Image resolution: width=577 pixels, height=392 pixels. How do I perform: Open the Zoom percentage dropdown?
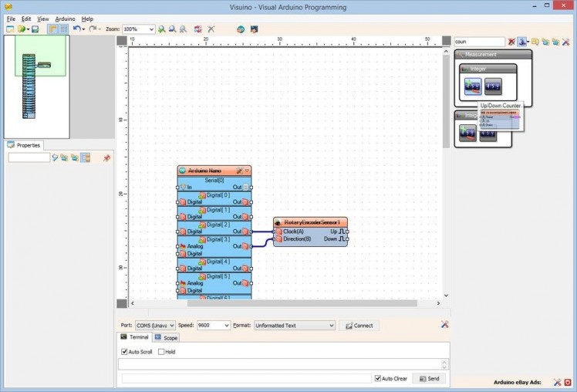(x=150, y=29)
